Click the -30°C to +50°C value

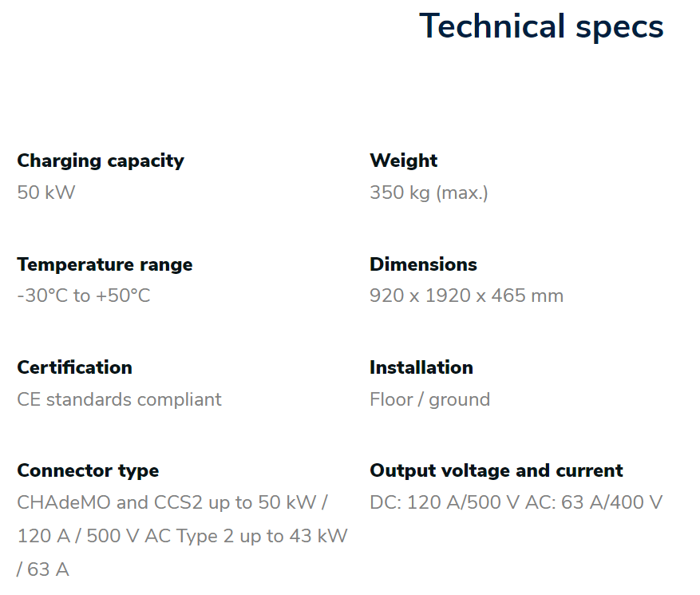[x=84, y=296]
